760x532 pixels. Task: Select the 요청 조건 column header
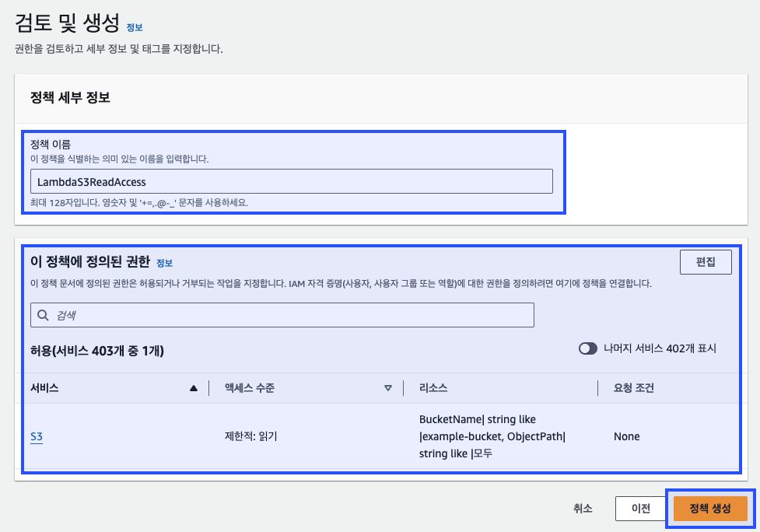click(634, 388)
